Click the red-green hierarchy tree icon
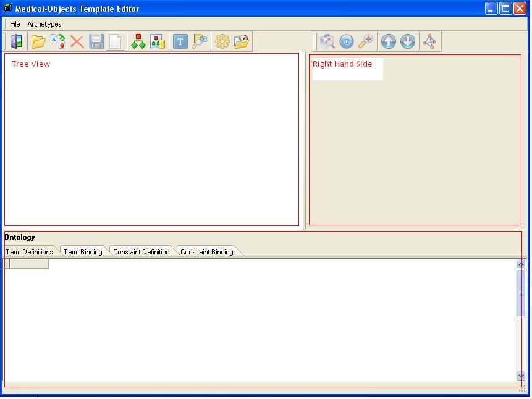 [138, 41]
